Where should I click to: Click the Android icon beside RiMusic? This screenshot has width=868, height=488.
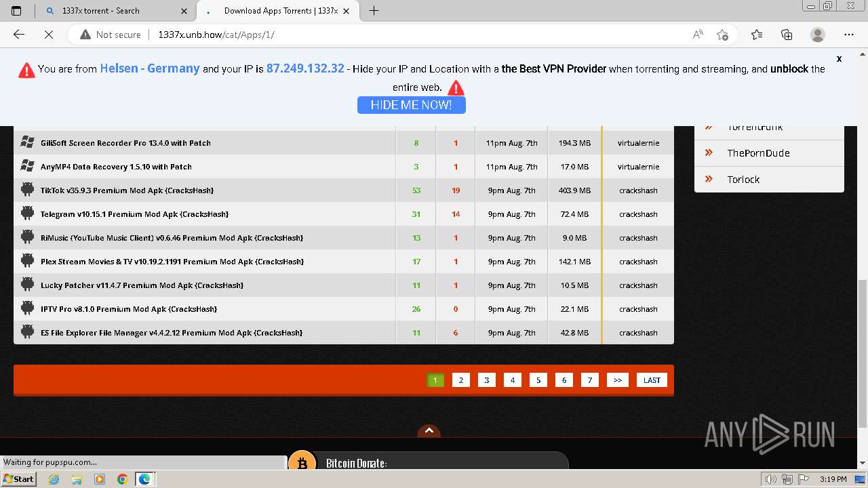pos(28,237)
